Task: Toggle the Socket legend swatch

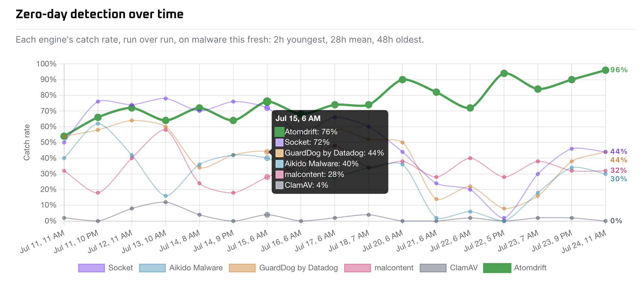Action: pyautogui.click(x=91, y=268)
